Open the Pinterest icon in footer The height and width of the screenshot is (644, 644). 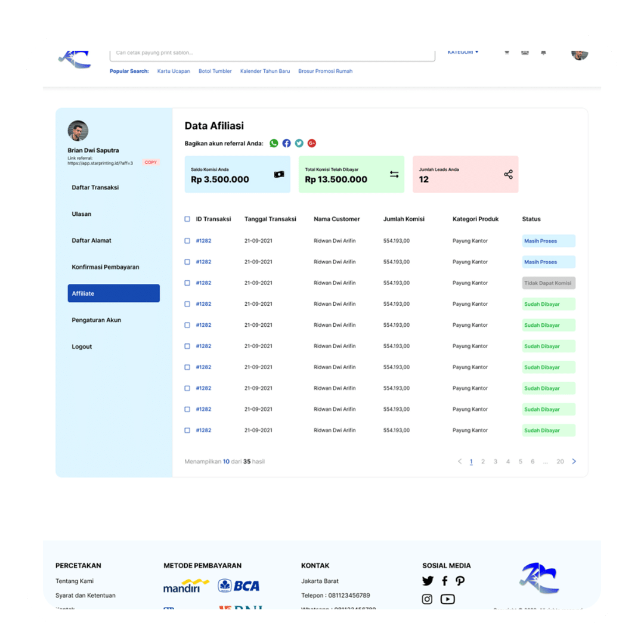tap(460, 581)
